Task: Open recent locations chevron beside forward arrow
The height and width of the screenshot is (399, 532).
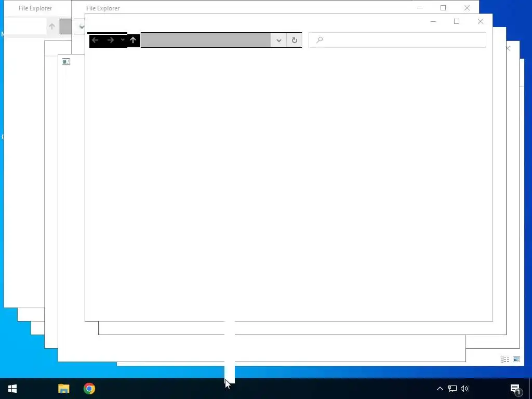Action: point(123,40)
